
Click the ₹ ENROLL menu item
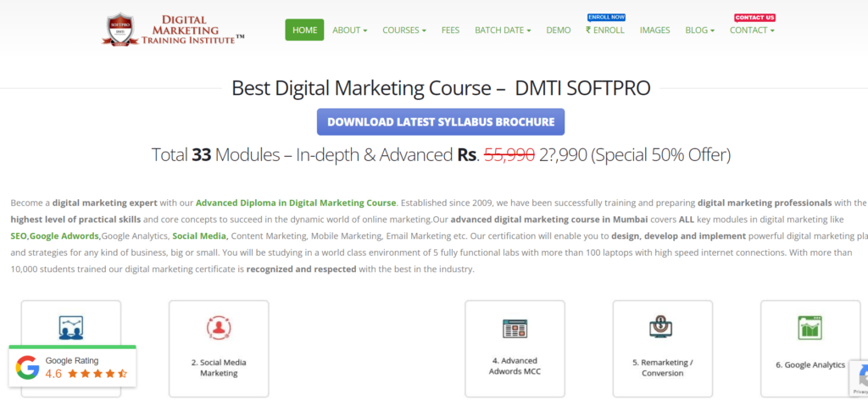[x=605, y=31]
